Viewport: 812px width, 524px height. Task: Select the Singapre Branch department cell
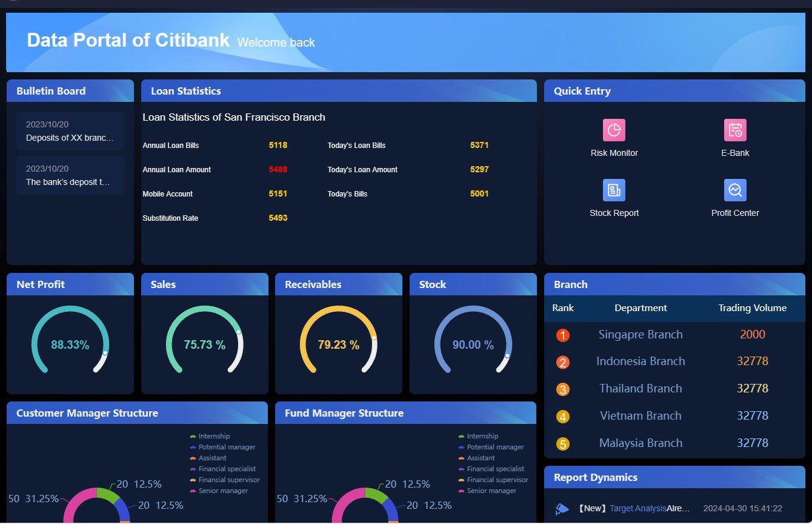641,335
